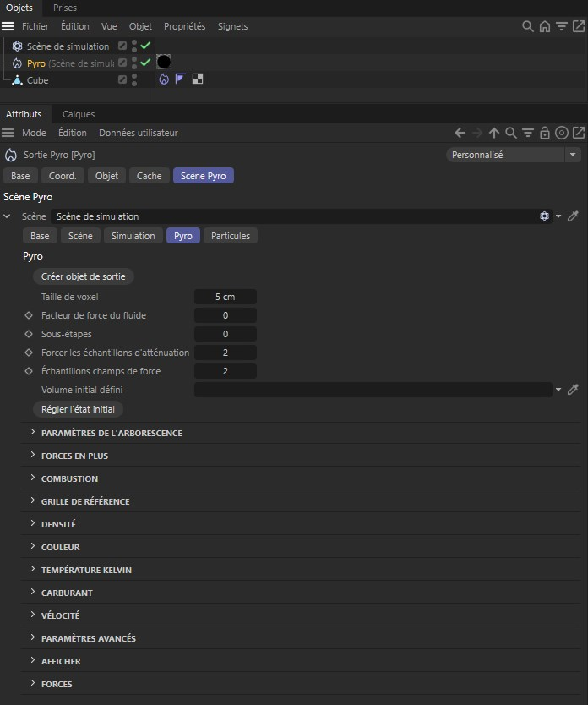Toggle the Pyro object's enable checkmark
Image resolution: width=588 pixels, height=705 pixels.
click(x=145, y=63)
